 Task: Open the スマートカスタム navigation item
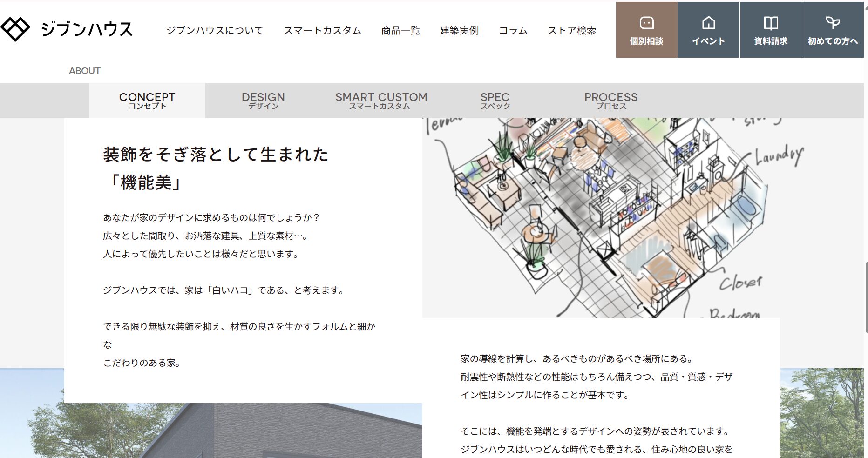tap(322, 31)
